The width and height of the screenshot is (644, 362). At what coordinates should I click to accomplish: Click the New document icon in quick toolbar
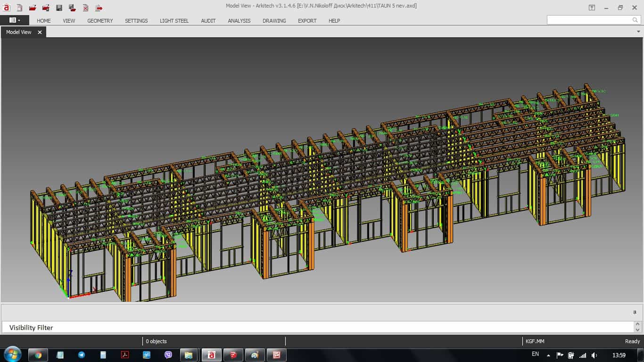(19, 8)
